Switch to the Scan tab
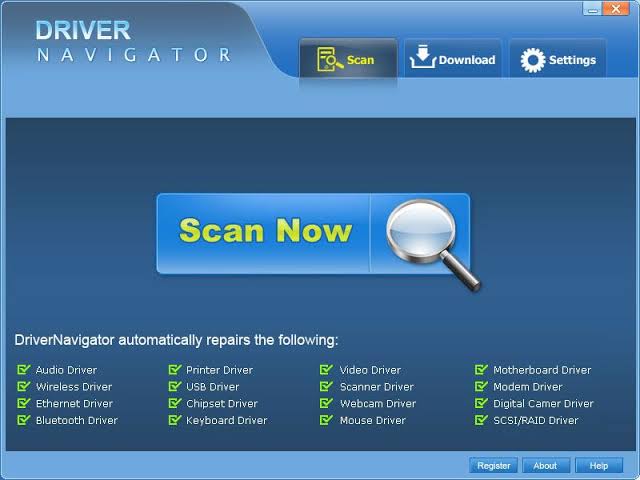The height and width of the screenshot is (480, 640). coord(348,58)
